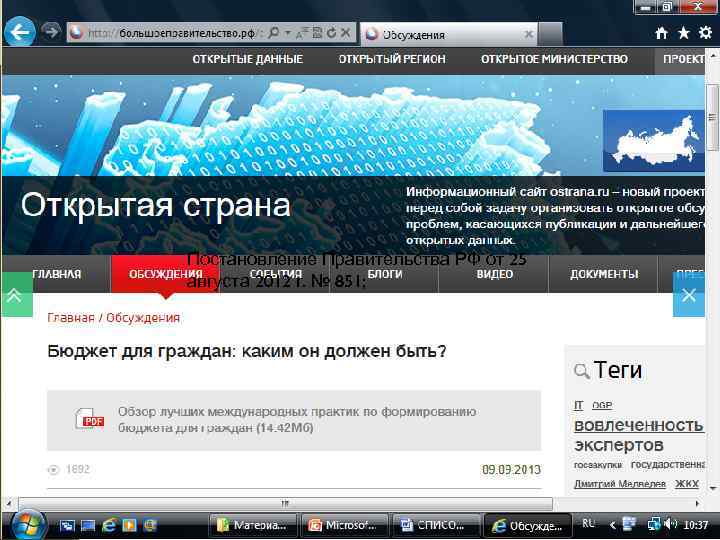
Task: Click the search magnifier in the address bar
Action: click(273, 33)
